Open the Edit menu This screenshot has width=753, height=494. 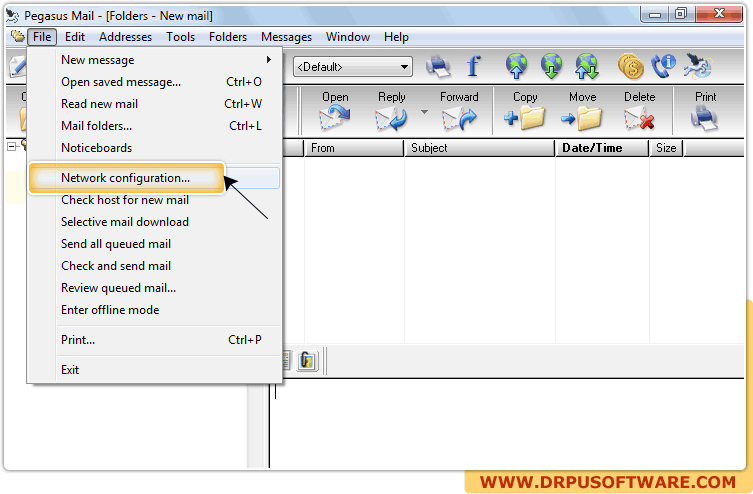tap(75, 37)
